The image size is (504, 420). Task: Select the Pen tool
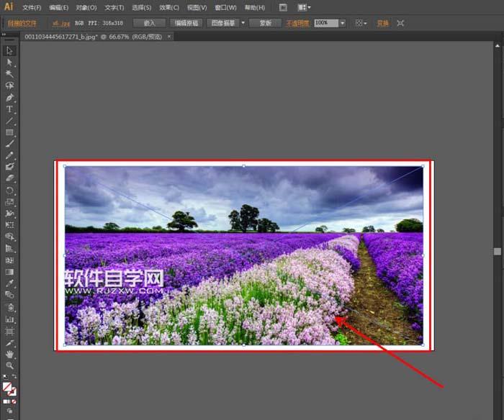click(9, 97)
